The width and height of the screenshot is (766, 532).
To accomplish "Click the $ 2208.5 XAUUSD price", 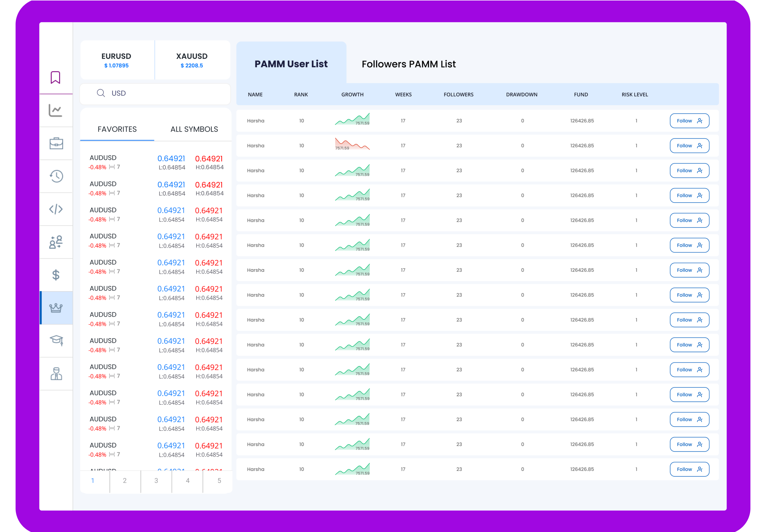I will click(192, 66).
